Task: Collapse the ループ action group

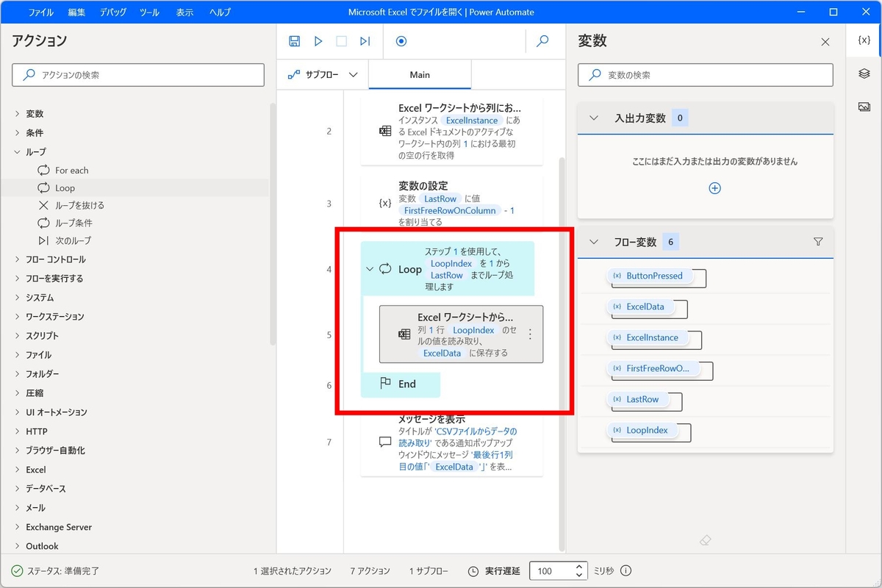Action: pyautogui.click(x=18, y=152)
